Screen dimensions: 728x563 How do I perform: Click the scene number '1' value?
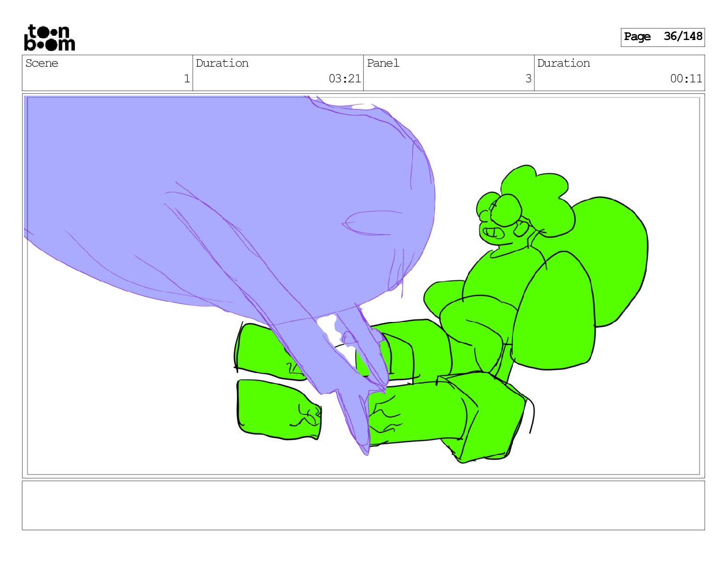(187, 79)
